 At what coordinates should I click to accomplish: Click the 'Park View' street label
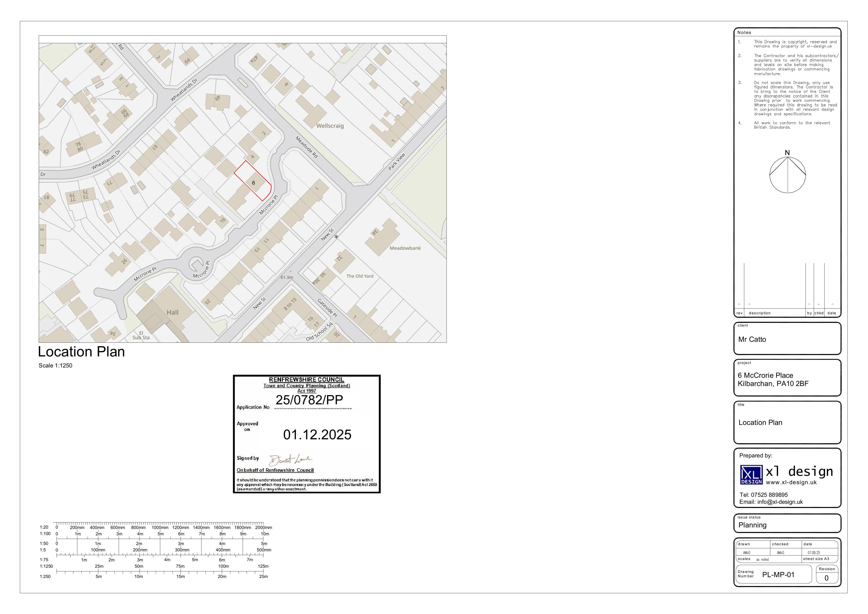pos(397,162)
